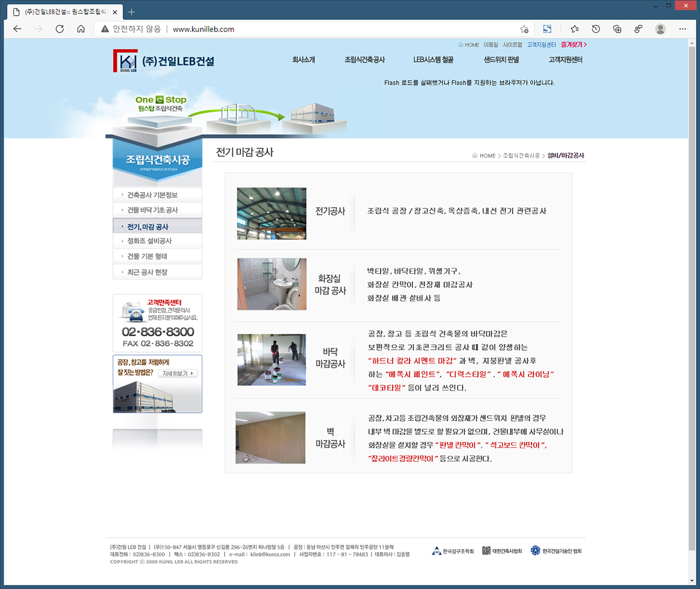Open a new browser tab with plus button
This screenshot has width=700, height=589.
131,12
